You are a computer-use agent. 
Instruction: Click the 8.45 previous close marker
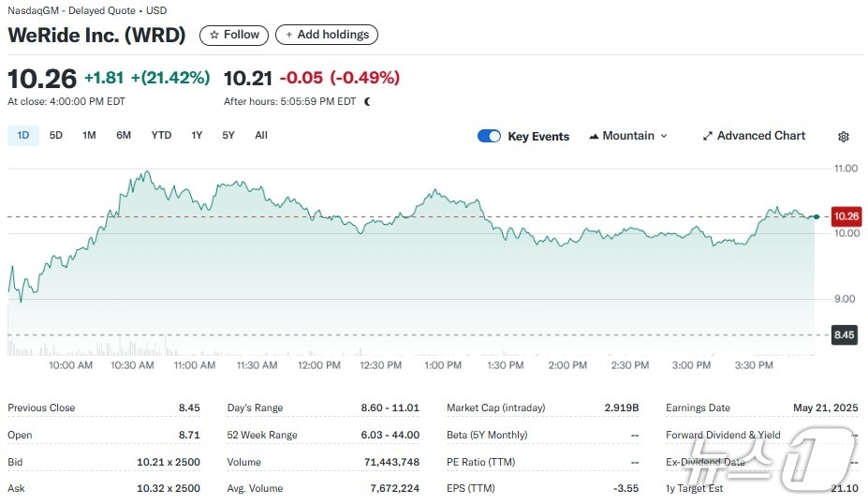(844, 334)
